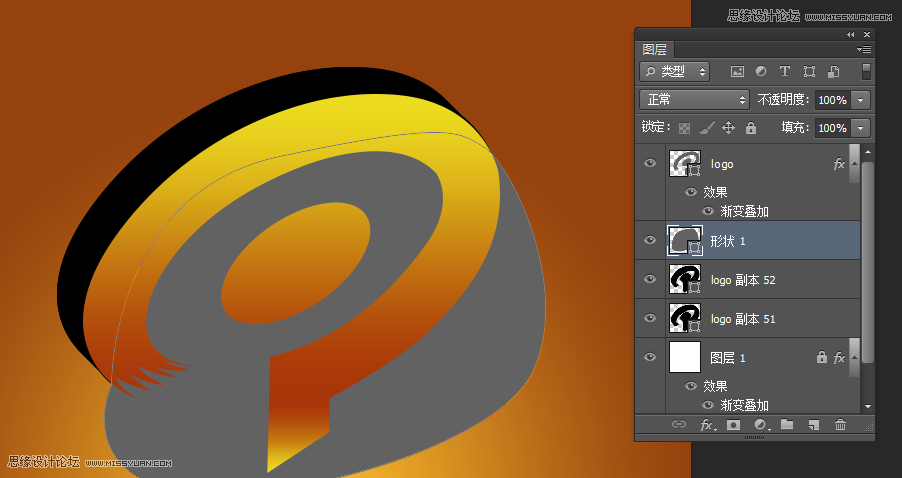Open the 正常 blend mode dropdown
The height and width of the screenshot is (478, 902).
click(x=694, y=100)
